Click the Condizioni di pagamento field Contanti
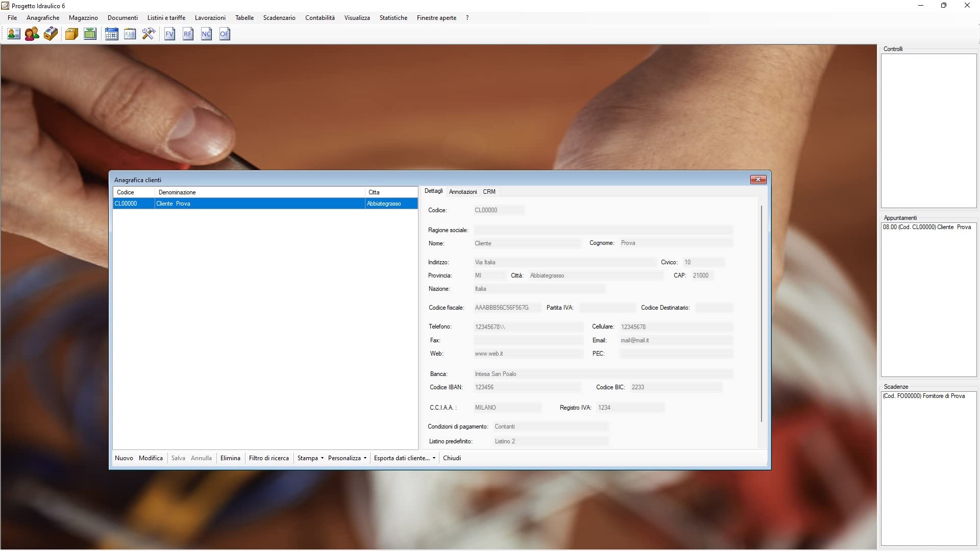Screen dimensions: 980x551 coord(551,427)
